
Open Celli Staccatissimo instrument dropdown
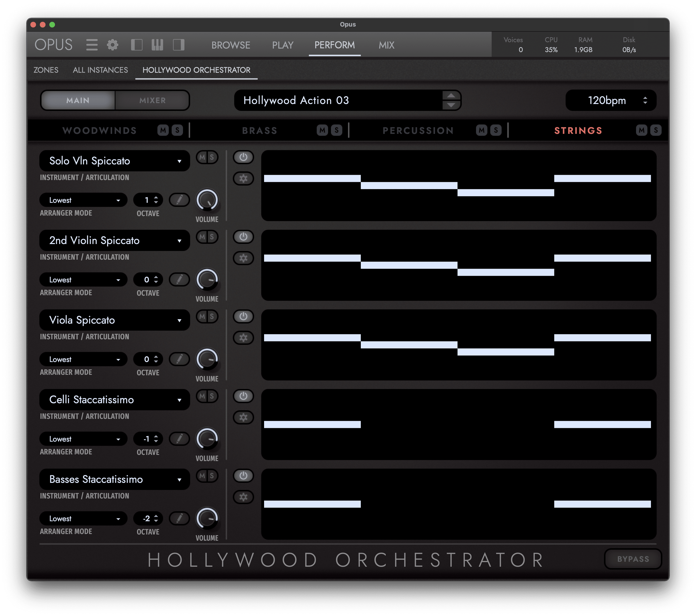tap(115, 399)
